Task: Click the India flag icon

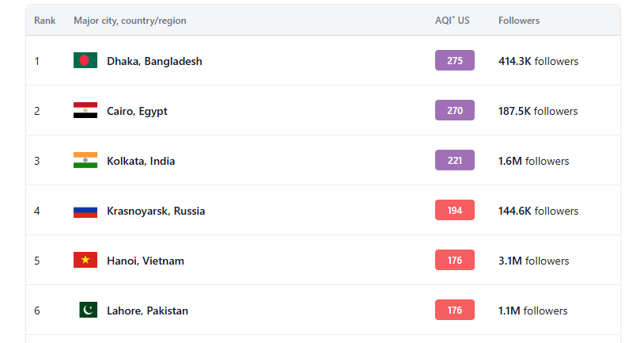Action: [x=85, y=161]
